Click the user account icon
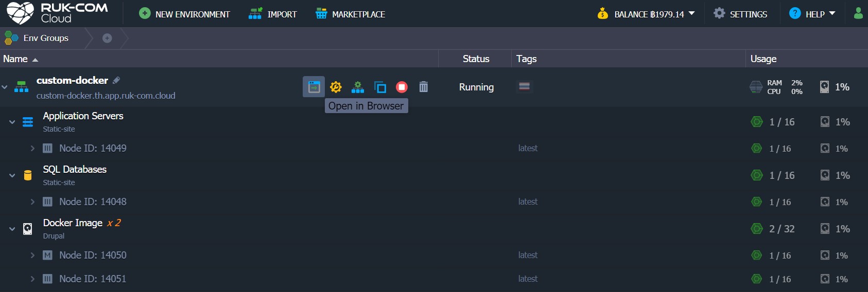Viewport: 868px width, 292px height. pos(858,13)
